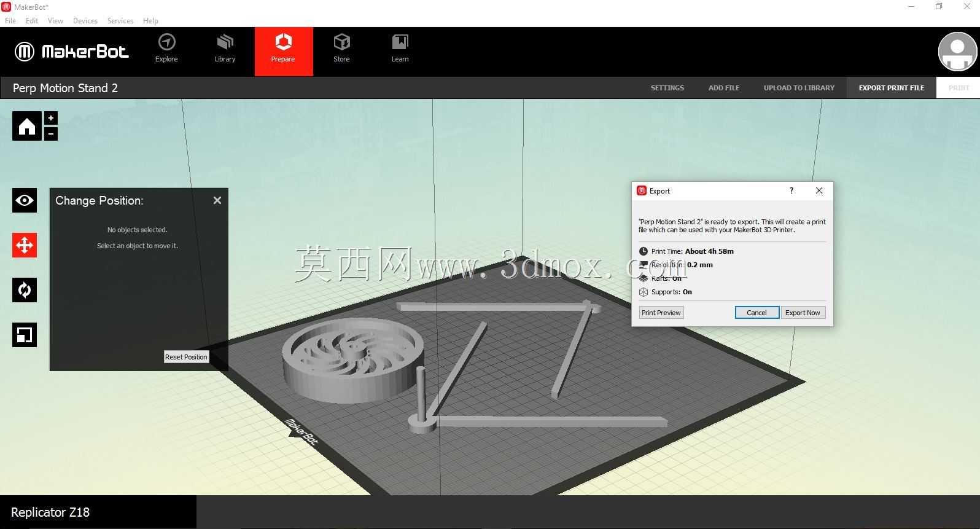Restore down the MakerBot window
Image resolution: width=980 pixels, height=529 pixels.
[939, 7]
